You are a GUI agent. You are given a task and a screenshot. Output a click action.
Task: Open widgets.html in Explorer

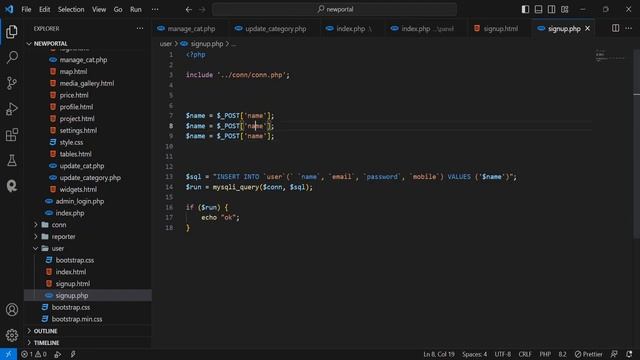click(78, 189)
